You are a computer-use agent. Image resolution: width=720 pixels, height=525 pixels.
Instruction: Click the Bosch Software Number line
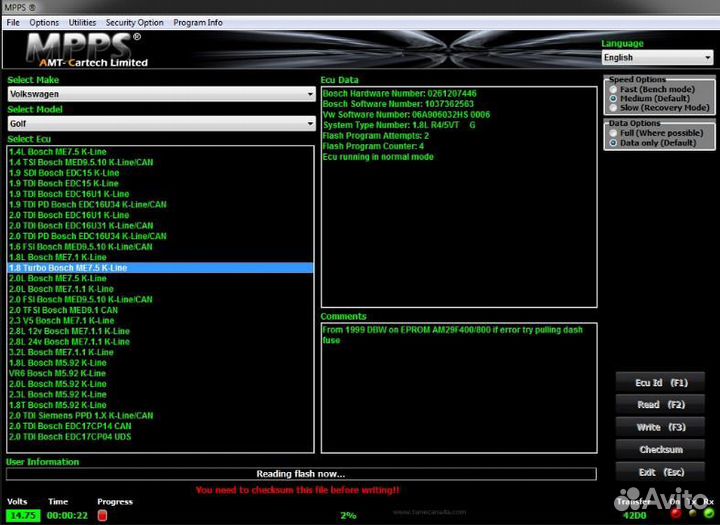[x=398, y=104]
